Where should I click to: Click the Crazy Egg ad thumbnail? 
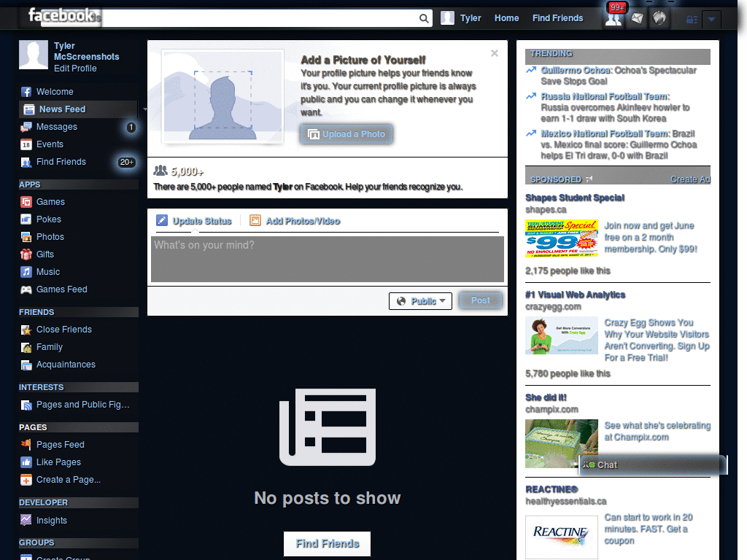point(561,335)
